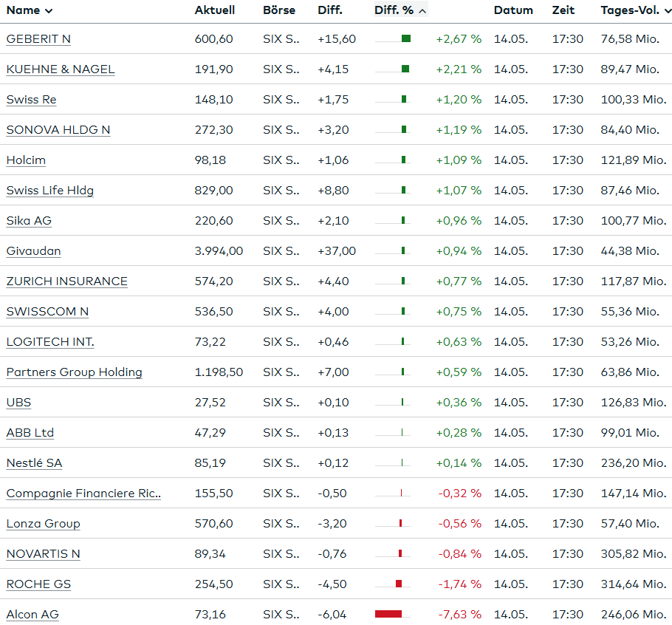Viewport: 672px width, 625px height.
Task: Select GEBERIT N price 600,60
Action: coord(214,39)
